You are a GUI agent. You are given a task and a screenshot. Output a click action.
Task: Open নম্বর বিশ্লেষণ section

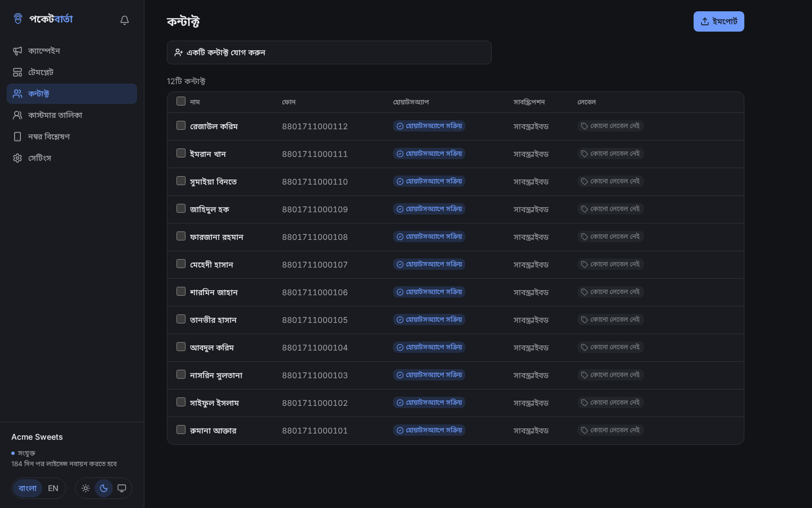coord(72,137)
